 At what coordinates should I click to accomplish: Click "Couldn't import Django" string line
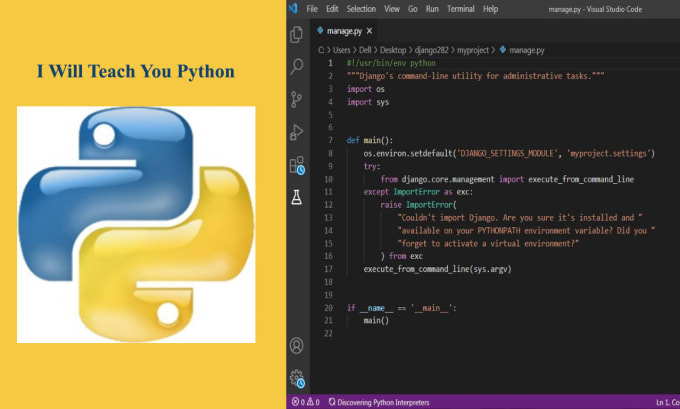[x=520, y=217]
